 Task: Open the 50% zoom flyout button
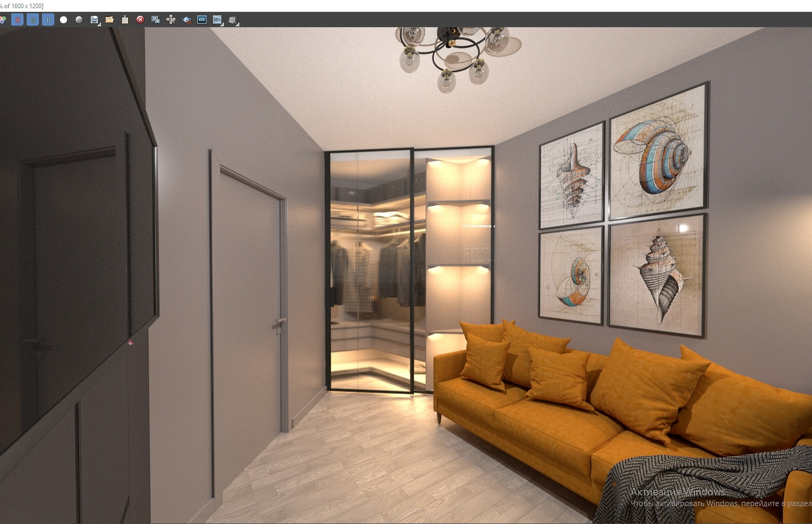tap(218, 20)
